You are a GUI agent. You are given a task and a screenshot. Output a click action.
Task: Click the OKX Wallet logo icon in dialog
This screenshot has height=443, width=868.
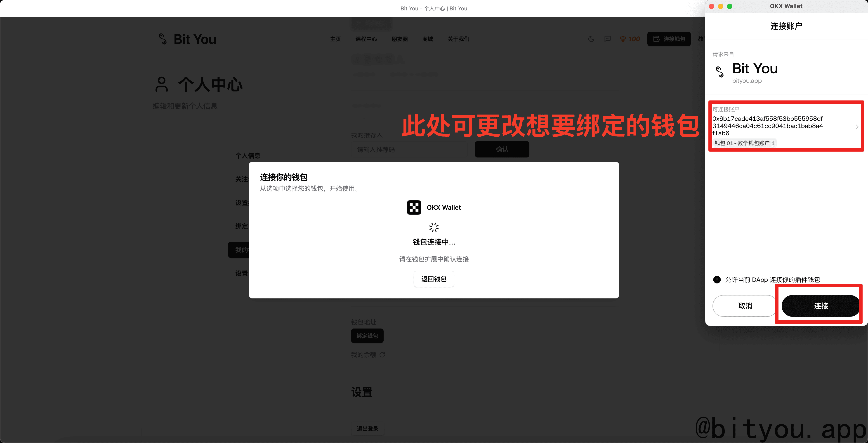click(414, 207)
